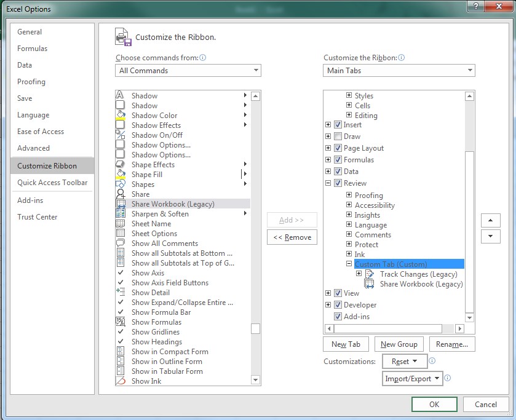
Task: Click the Share Workbook (Legacy) icon in command list
Action: point(121,204)
